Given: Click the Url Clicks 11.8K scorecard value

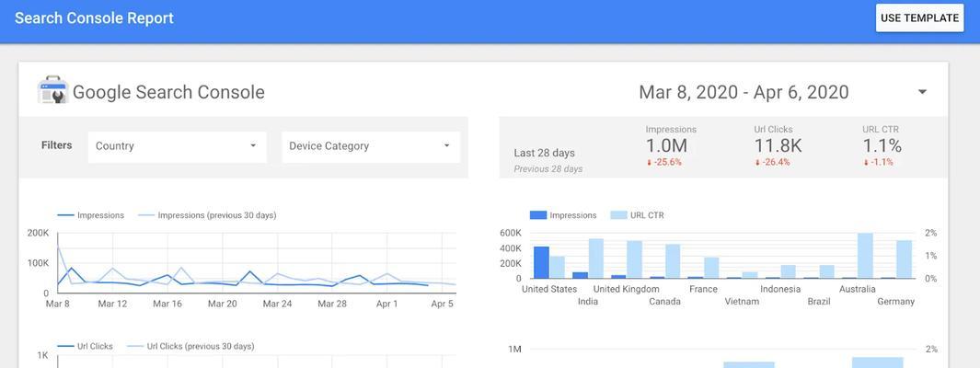Looking at the screenshot, I should tap(778, 146).
